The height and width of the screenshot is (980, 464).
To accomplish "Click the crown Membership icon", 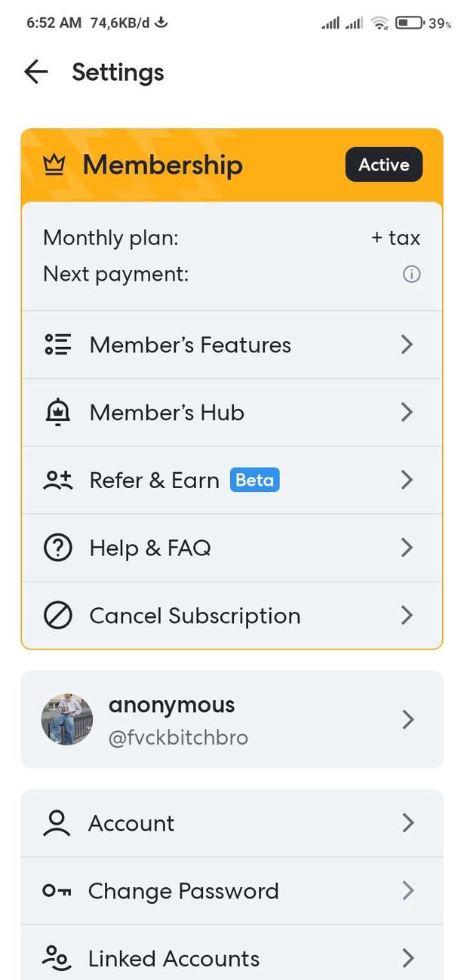I will [x=55, y=164].
